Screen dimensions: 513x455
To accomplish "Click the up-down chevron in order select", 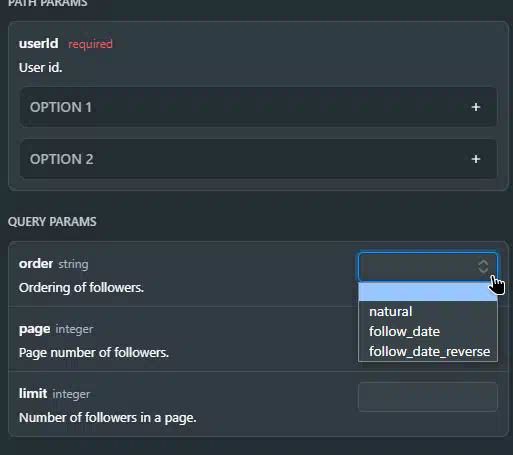I will click(483, 267).
